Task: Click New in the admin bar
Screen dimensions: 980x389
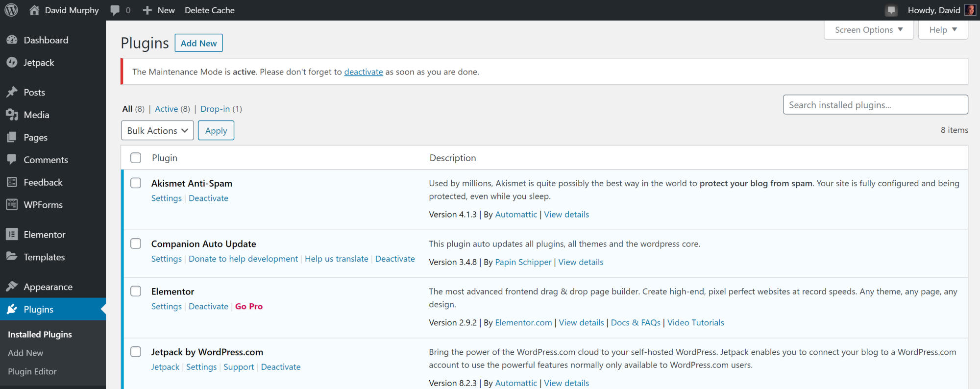Action: tap(166, 10)
